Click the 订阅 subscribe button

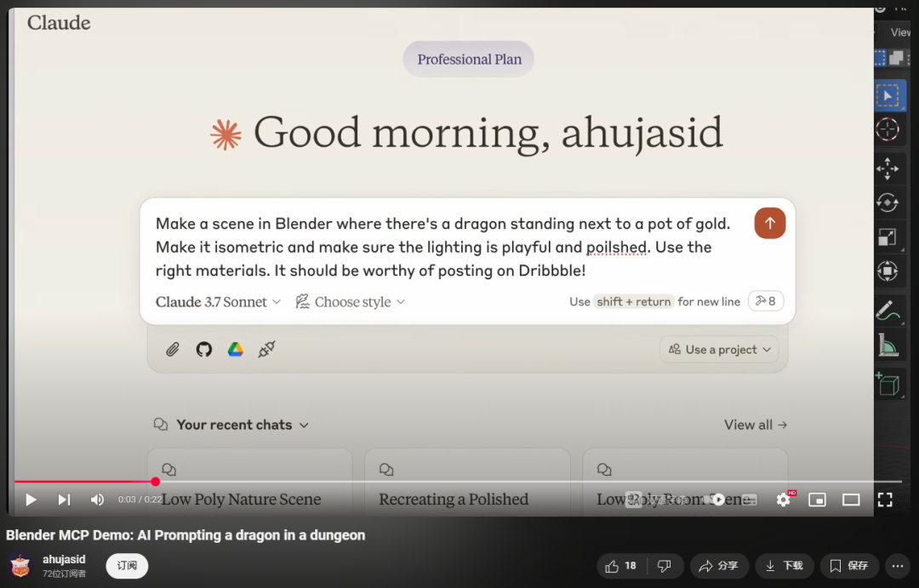coord(127,566)
